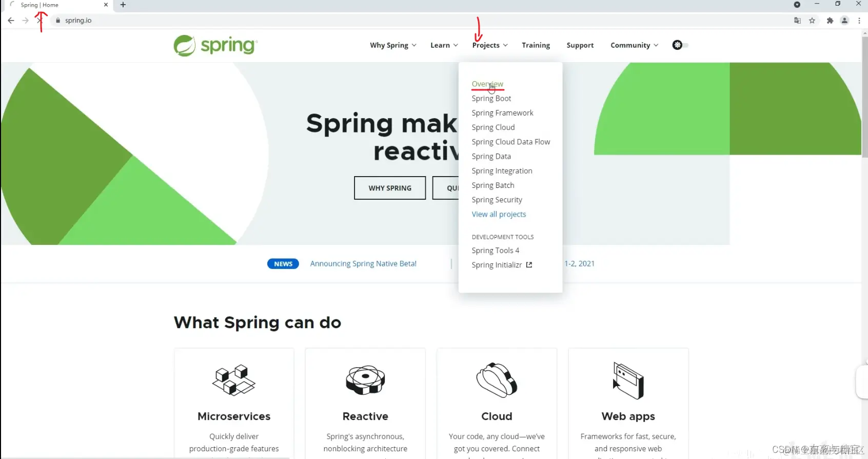The height and width of the screenshot is (459, 868).
Task: Click the Cloud icon
Action: point(497,380)
